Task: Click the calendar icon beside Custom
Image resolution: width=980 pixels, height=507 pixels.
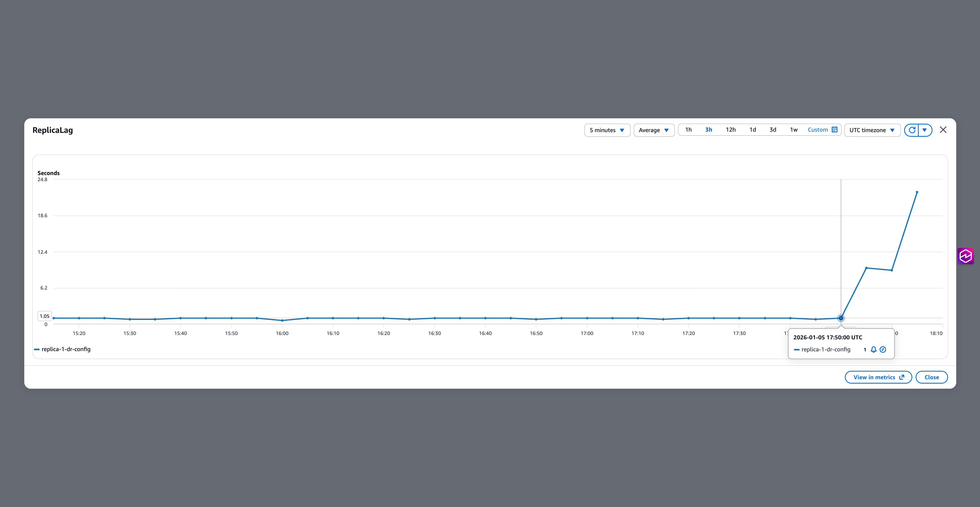Action: (x=834, y=130)
